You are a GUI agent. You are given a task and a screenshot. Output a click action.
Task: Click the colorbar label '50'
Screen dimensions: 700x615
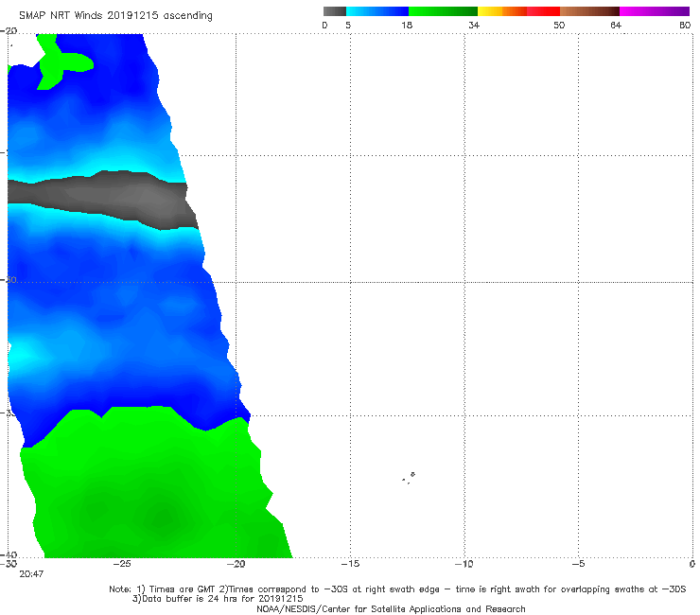pos(559,26)
